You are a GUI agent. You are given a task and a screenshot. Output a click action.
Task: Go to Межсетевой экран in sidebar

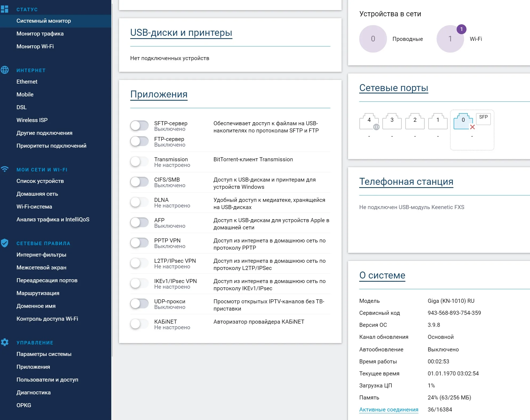(41, 268)
